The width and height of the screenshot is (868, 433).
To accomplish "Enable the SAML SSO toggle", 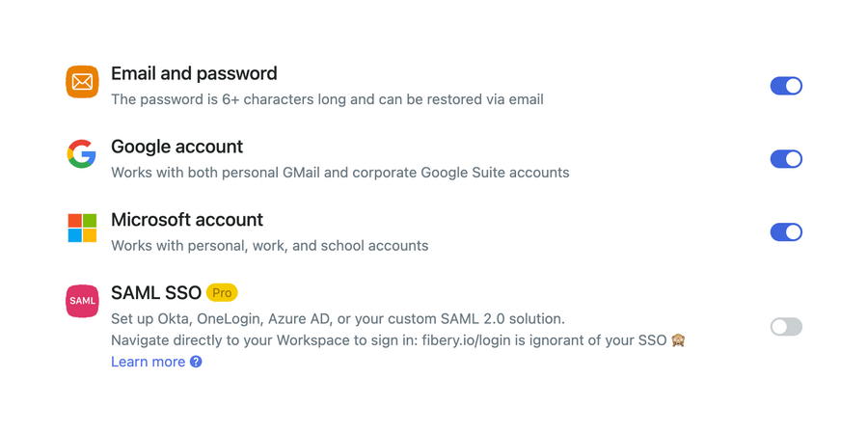I will pos(786,327).
